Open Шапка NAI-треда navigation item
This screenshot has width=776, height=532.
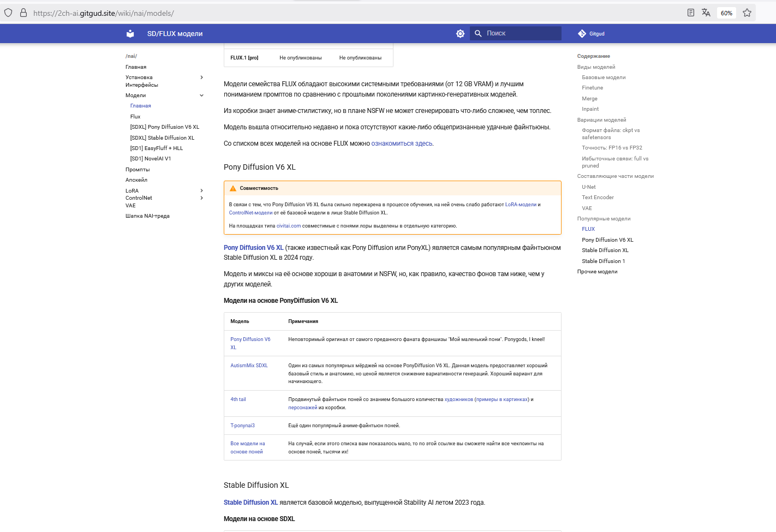click(147, 216)
